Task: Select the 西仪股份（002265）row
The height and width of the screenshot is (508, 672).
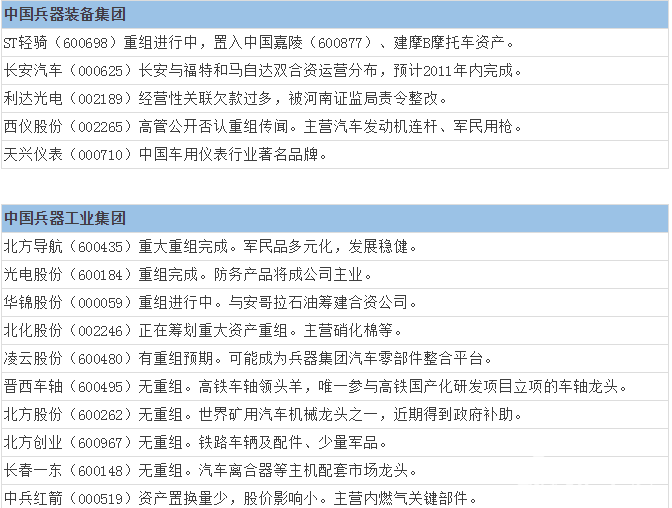Action: point(61,127)
